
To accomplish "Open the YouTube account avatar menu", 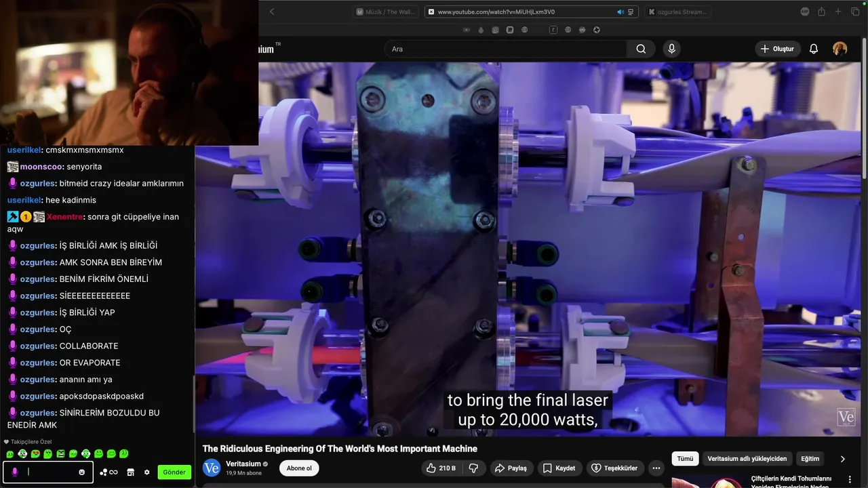I will point(840,49).
